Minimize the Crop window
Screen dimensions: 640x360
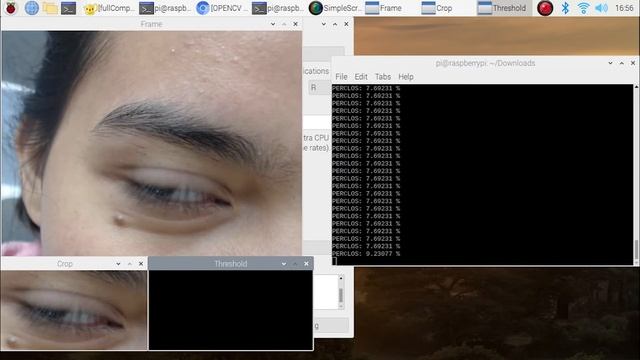pyautogui.click(x=118, y=264)
